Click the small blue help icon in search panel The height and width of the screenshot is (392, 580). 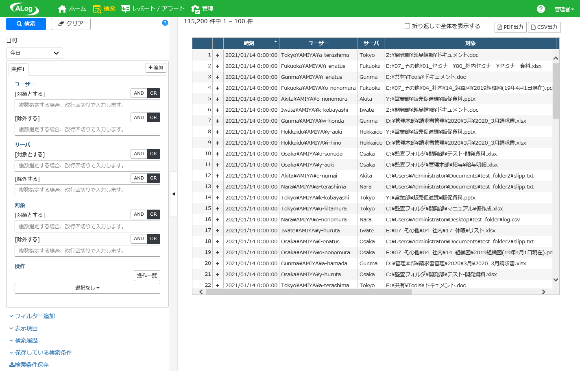tap(165, 23)
